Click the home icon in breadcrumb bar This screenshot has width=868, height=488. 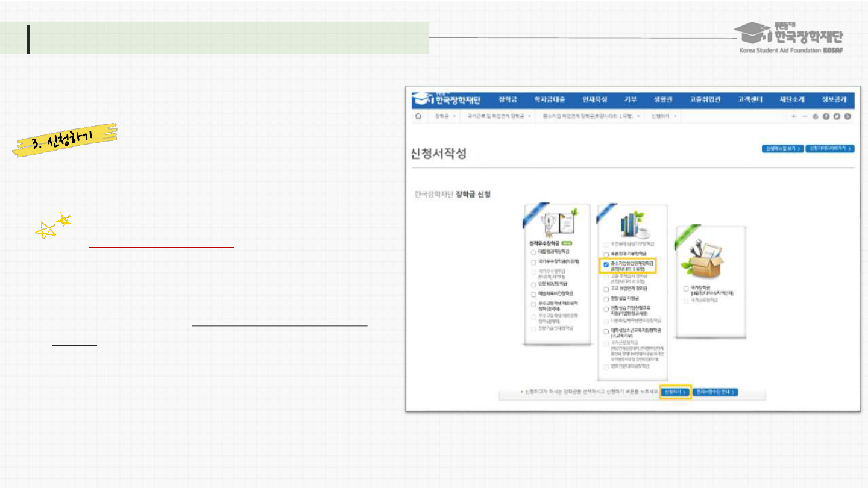tap(418, 116)
